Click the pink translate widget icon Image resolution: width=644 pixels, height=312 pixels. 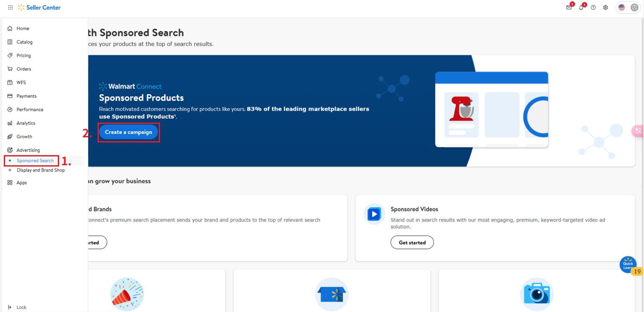pos(638,131)
